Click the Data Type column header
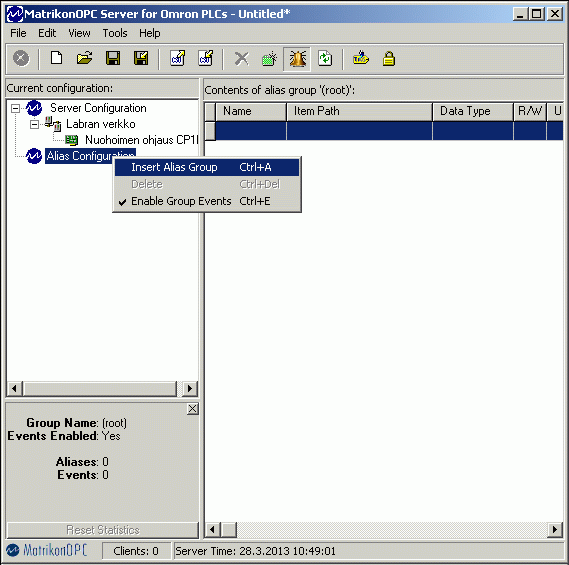This screenshot has height=565, width=569. click(x=473, y=111)
